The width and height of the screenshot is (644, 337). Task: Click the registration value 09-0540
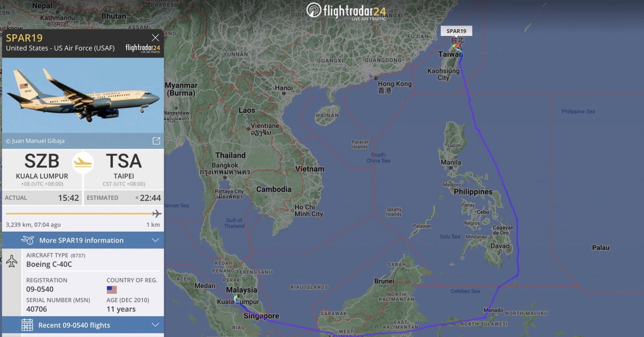pos(40,289)
